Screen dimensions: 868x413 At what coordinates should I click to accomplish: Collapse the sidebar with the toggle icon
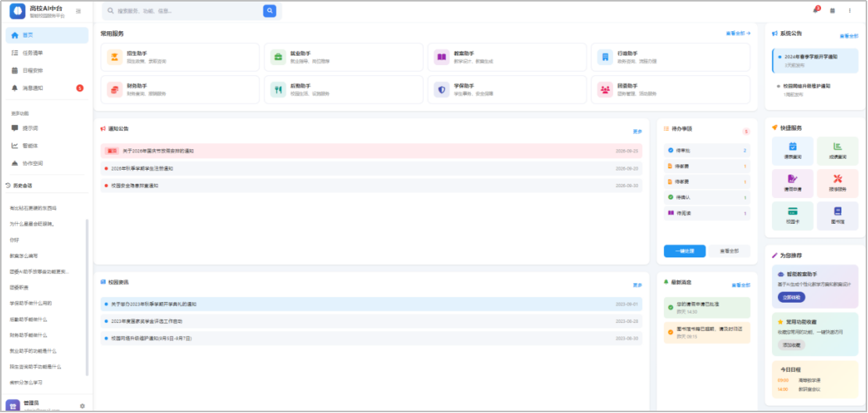[78, 11]
